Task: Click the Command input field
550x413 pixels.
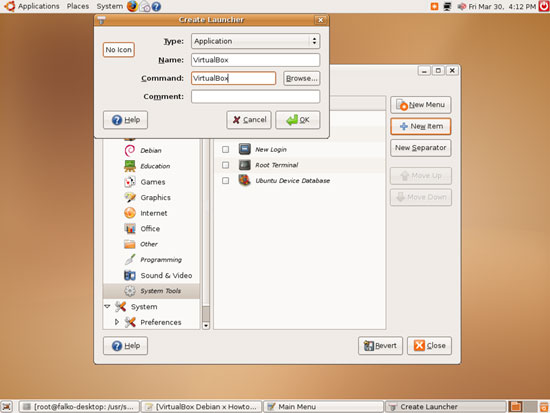Action: (233, 78)
